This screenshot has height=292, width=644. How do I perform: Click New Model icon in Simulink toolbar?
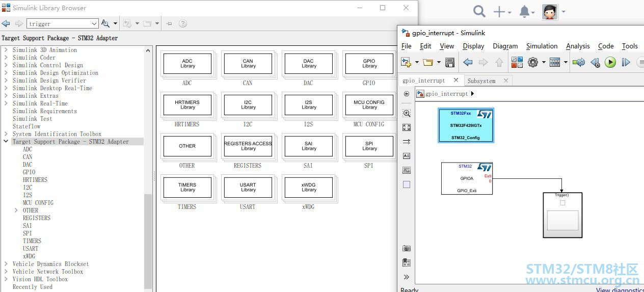coord(406,62)
